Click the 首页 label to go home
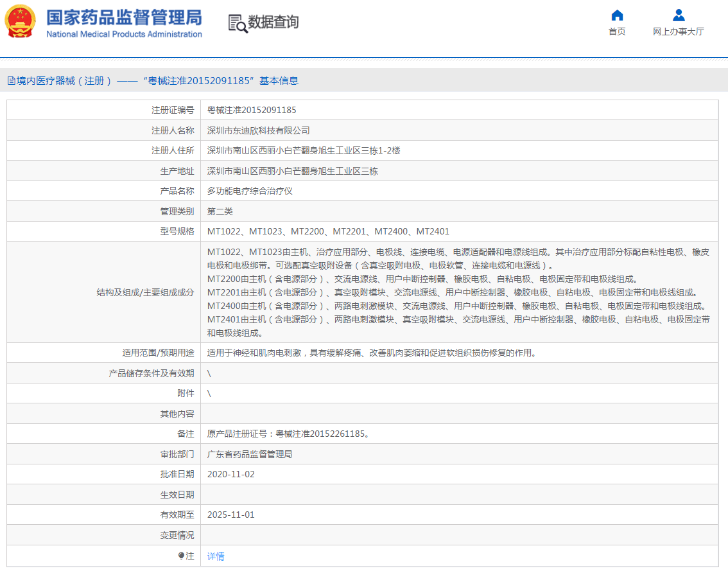Image resolution: width=728 pixels, height=573 pixels. (x=616, y=31)
